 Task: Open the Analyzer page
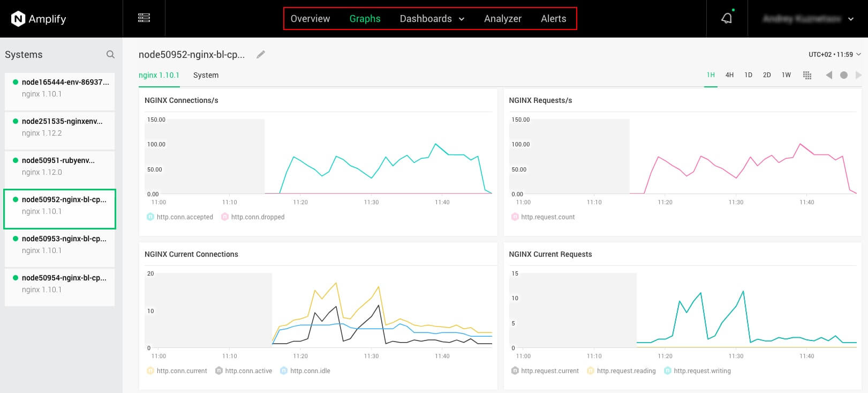click(503, 19)
